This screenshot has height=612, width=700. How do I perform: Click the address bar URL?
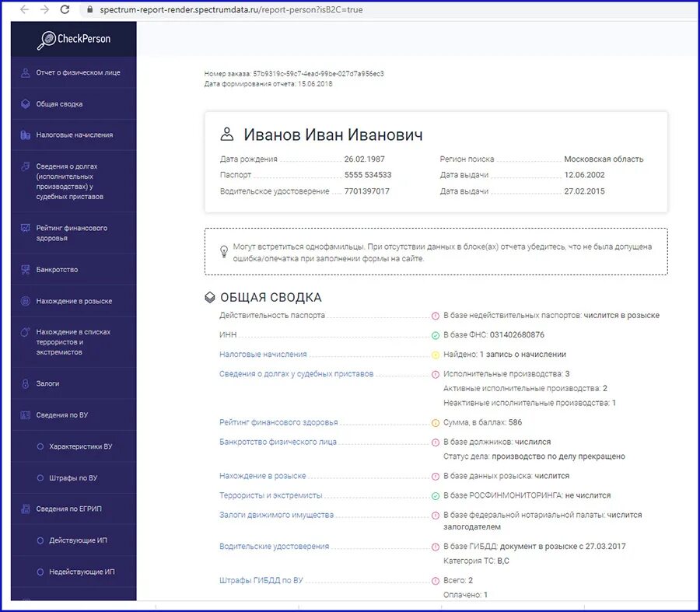[x=231, y=9]
